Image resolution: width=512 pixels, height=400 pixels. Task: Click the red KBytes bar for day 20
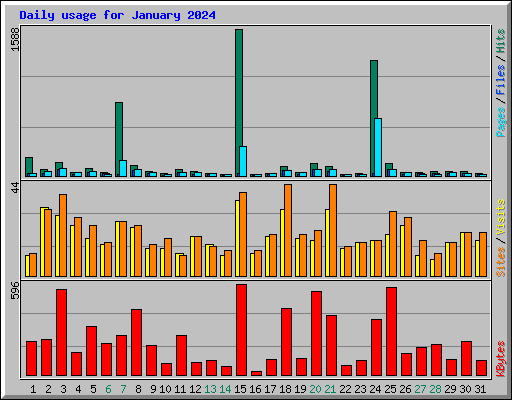pos(316,333)
